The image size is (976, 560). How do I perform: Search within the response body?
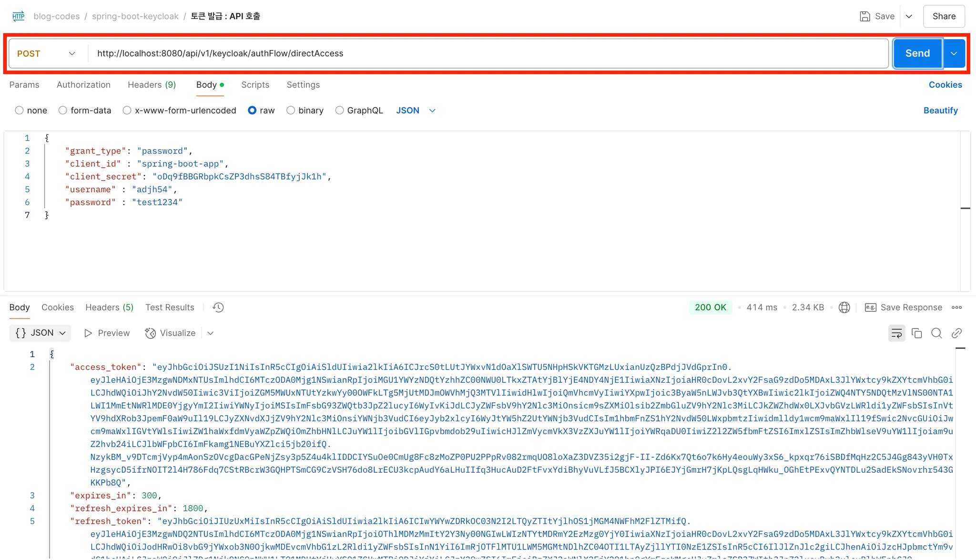[x=936, y=333]
